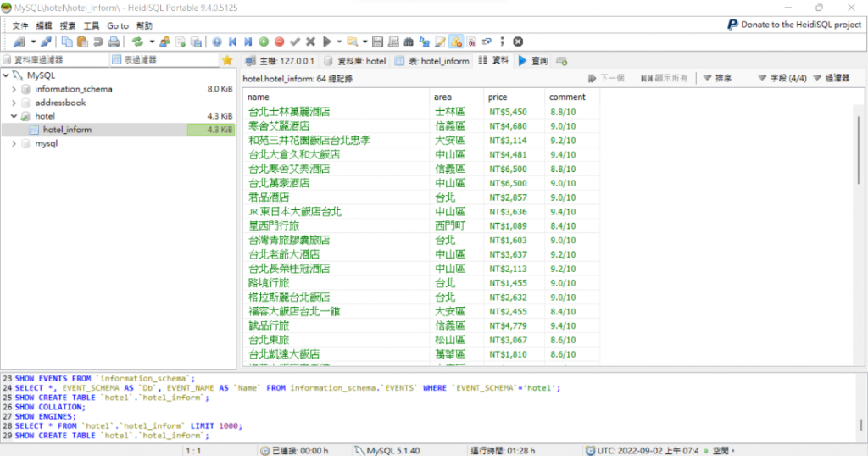Viewport: 868px width, 456px height.
Task: Switch to 資料庫: hotel tab
Action: (355, 61)
